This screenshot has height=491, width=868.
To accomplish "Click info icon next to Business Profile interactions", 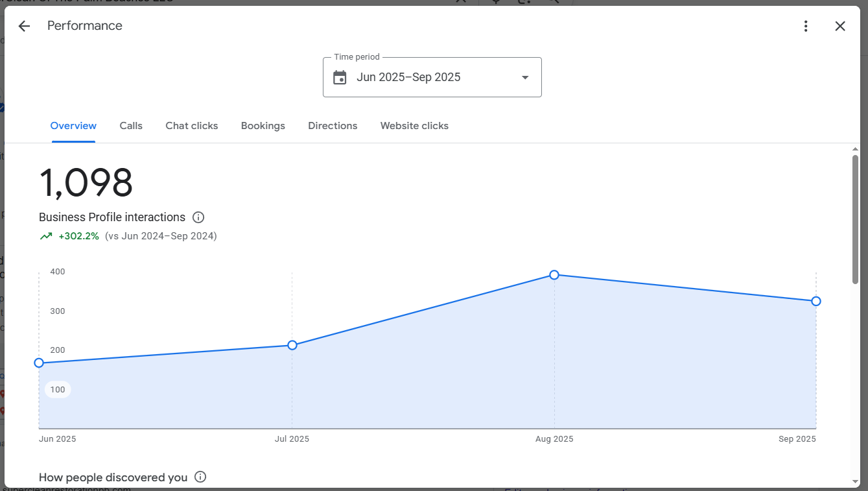I will pos(199,217).
